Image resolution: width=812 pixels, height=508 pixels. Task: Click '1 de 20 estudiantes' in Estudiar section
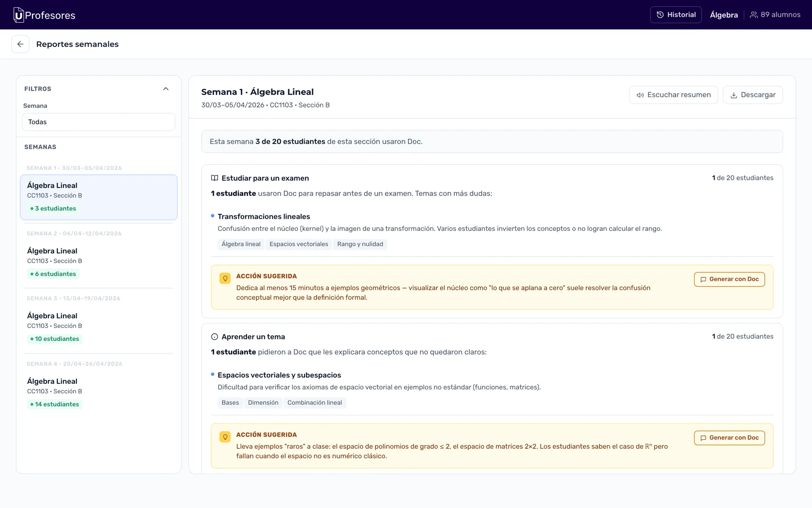coord(743,178)
